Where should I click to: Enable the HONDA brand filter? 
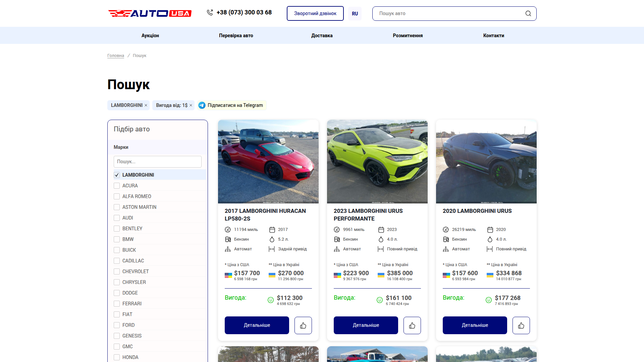point(117,357)
